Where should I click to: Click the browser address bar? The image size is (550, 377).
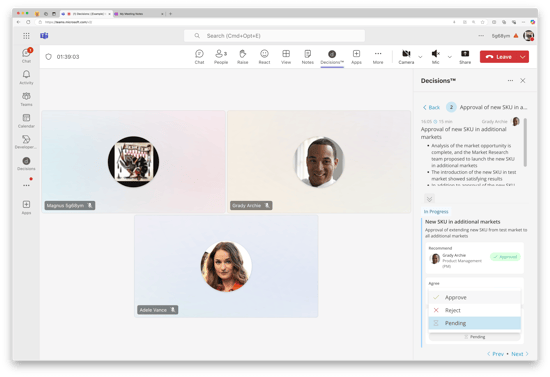coord(242,22)
